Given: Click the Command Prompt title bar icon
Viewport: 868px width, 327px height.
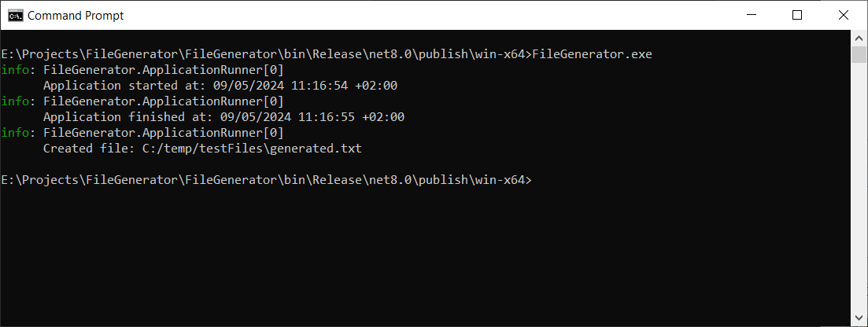Looking at the screenshot, I should click(x=14, y=15).
